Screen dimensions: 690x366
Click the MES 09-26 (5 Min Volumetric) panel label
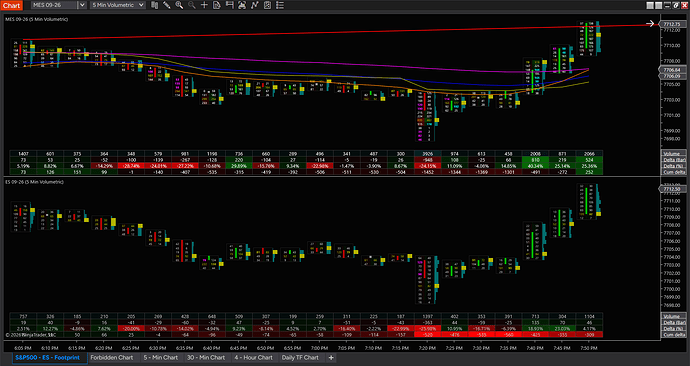[37, 19]
